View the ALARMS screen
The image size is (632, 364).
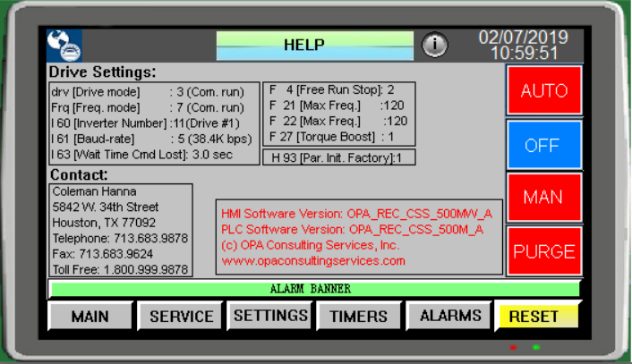[x=450, y=315]
